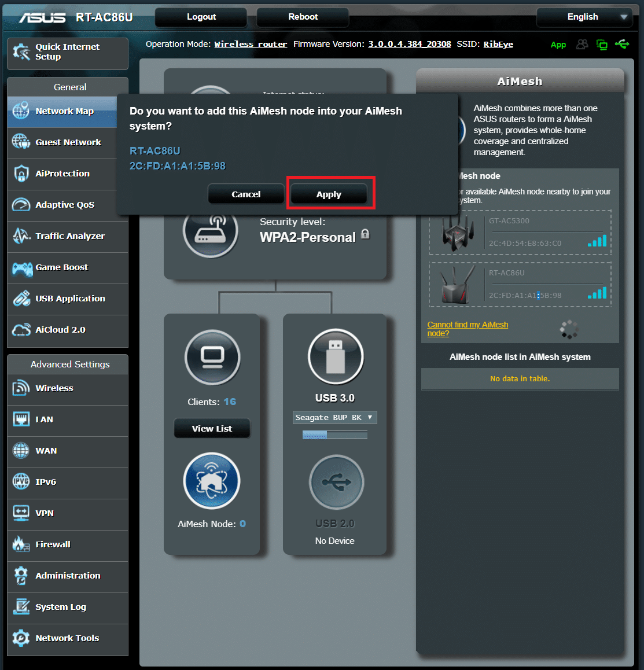Open Network Map via its globe icon

(x=21, y=111)
